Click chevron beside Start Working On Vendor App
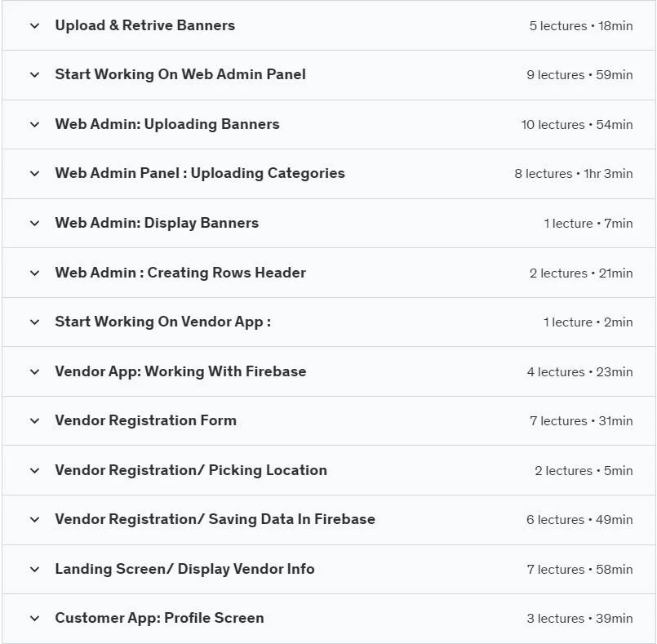657x644 pixels. (35, 322)
